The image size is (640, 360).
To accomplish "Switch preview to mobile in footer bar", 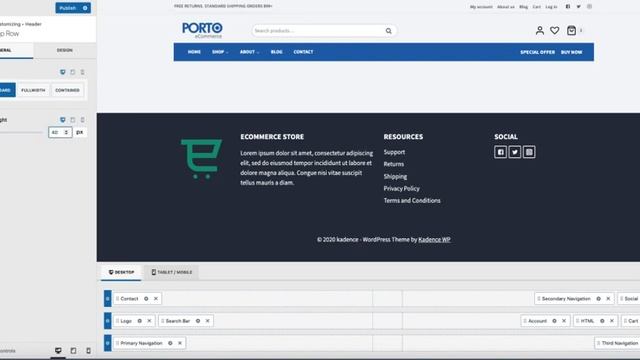I will point(88,351).
